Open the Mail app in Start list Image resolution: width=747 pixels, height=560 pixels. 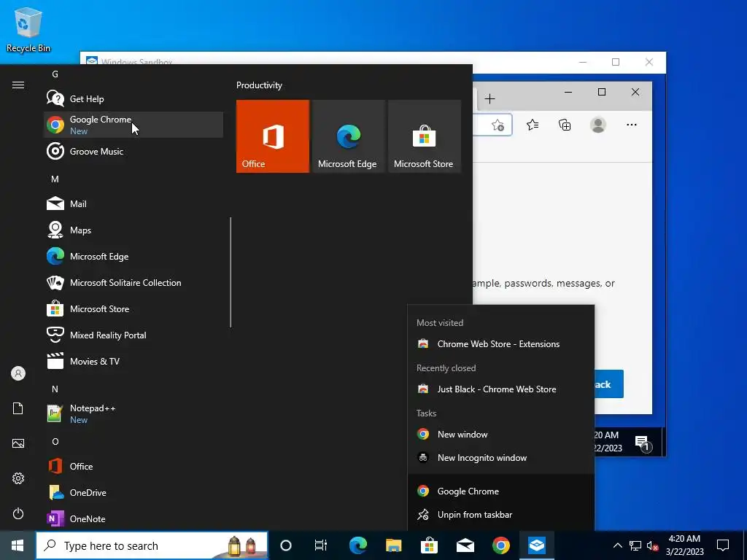133,204
